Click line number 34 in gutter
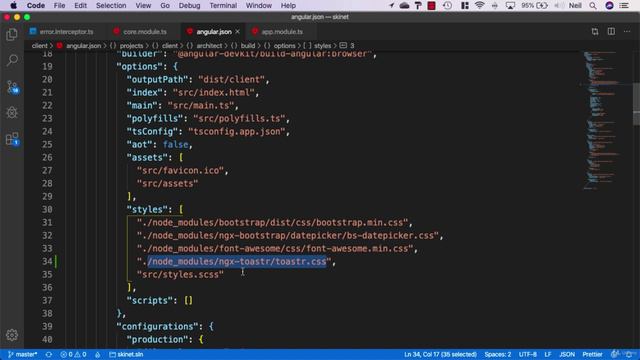640x360 pixels. tap(47, 261)
